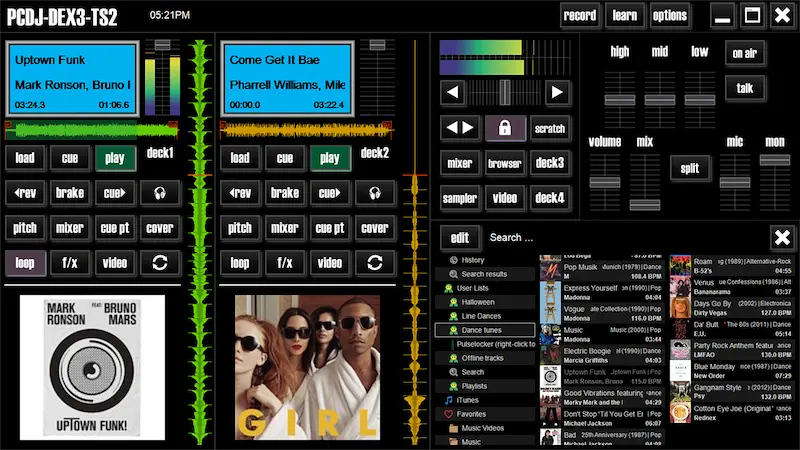Show deck2 cover panel
The image size is (800, 450).
[x=374, y=228]
